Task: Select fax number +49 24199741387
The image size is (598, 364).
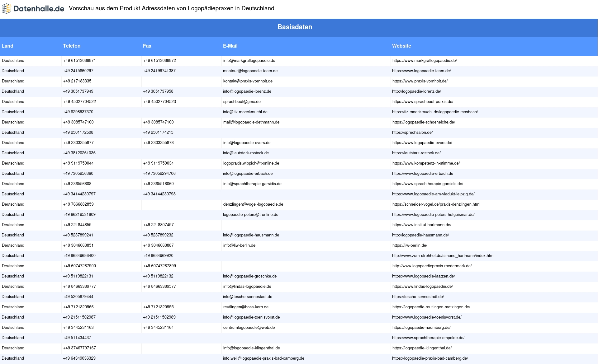Action: coord(159,71)
